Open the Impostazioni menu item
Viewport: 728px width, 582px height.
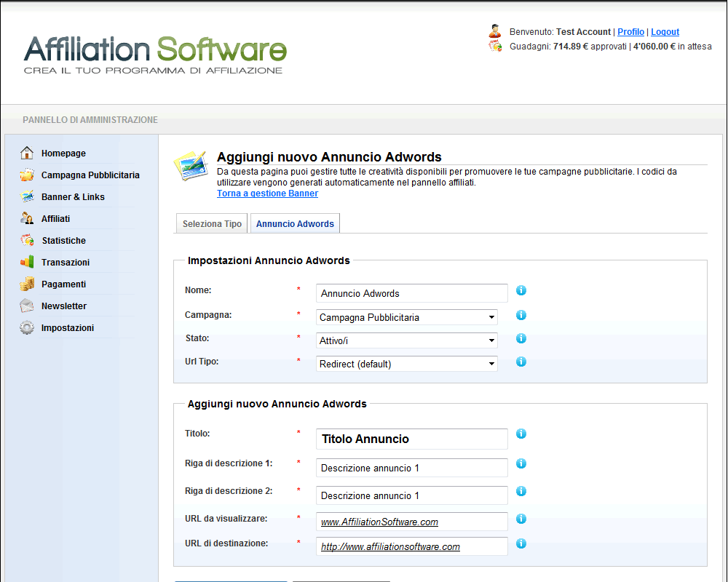pos(68,327)
